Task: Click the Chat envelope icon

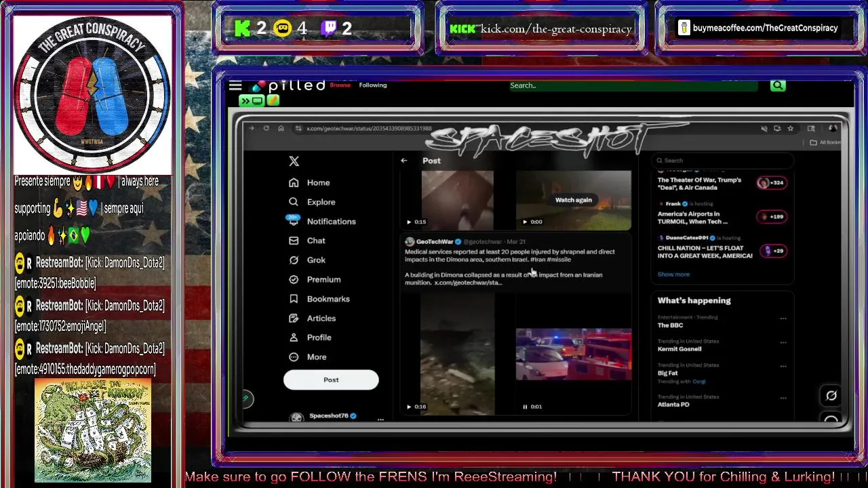Action: pyautogui.click(x=294, y=241)
